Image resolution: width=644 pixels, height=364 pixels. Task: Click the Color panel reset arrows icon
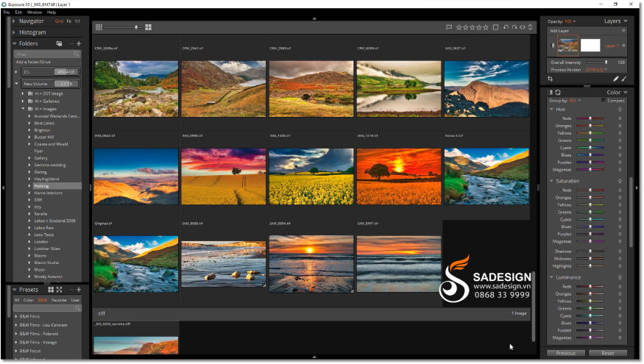[558, 93]
